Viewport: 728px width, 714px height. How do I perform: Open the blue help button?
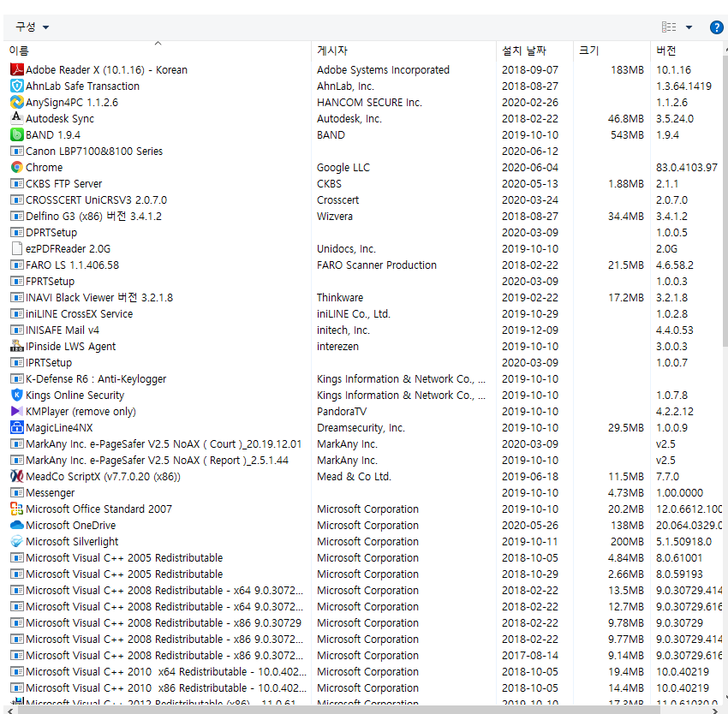point(716,27)
